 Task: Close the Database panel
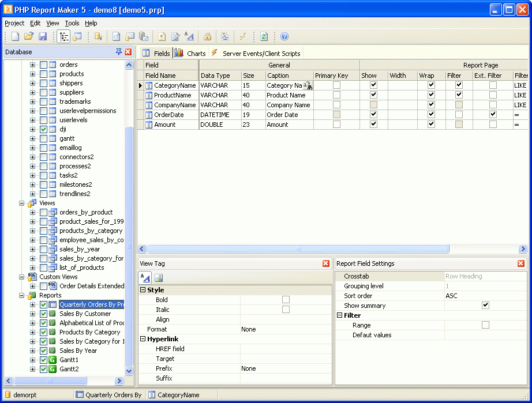(x=128, y=52)
